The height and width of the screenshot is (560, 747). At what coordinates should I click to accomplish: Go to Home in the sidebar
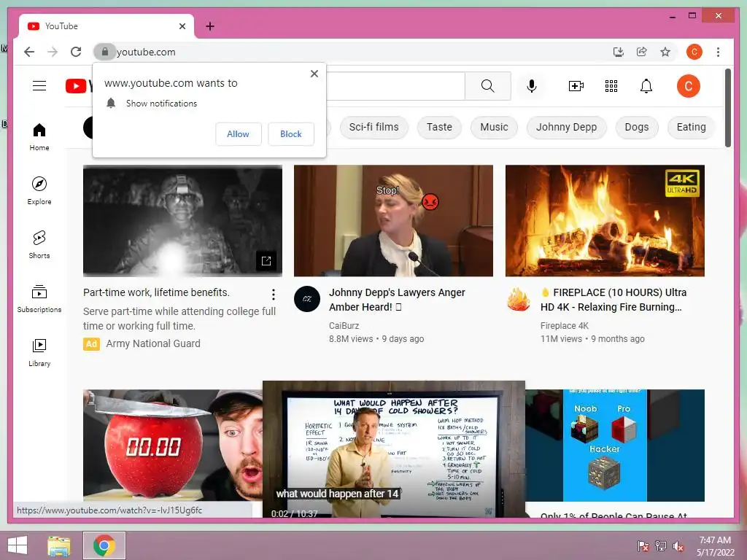(39, 136)
